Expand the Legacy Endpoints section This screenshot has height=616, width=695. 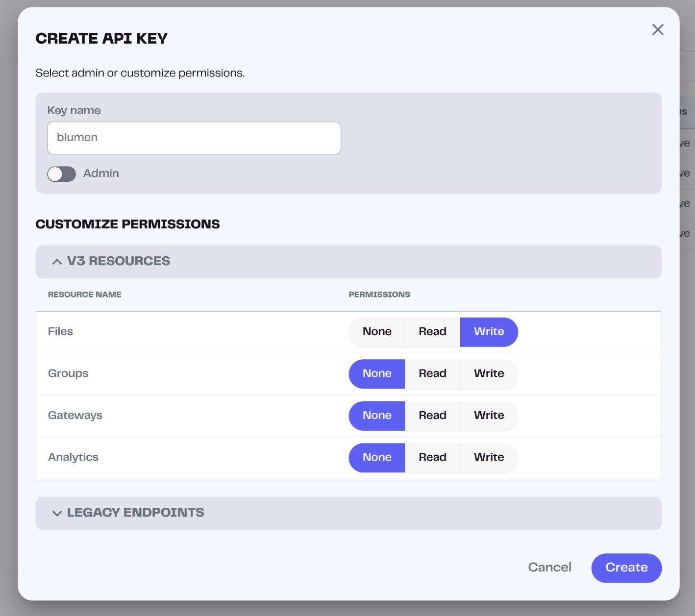coord(135,513)
